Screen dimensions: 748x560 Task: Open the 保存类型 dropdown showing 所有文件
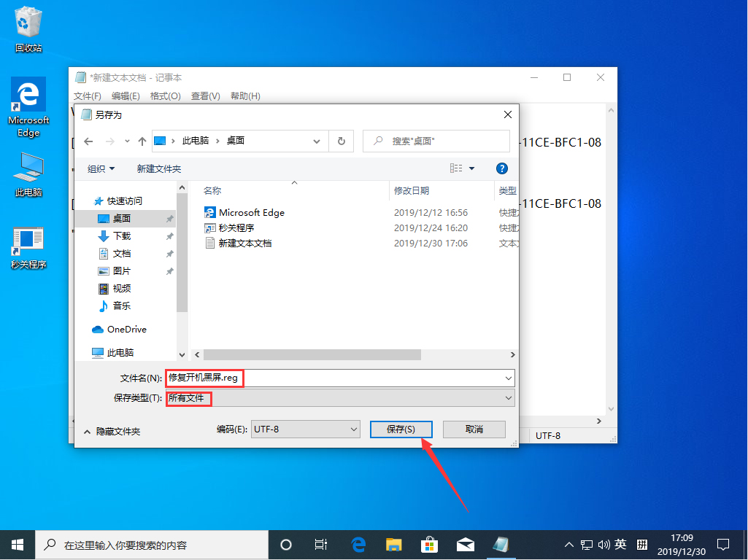pyautogui.click(x=508, y=398)
